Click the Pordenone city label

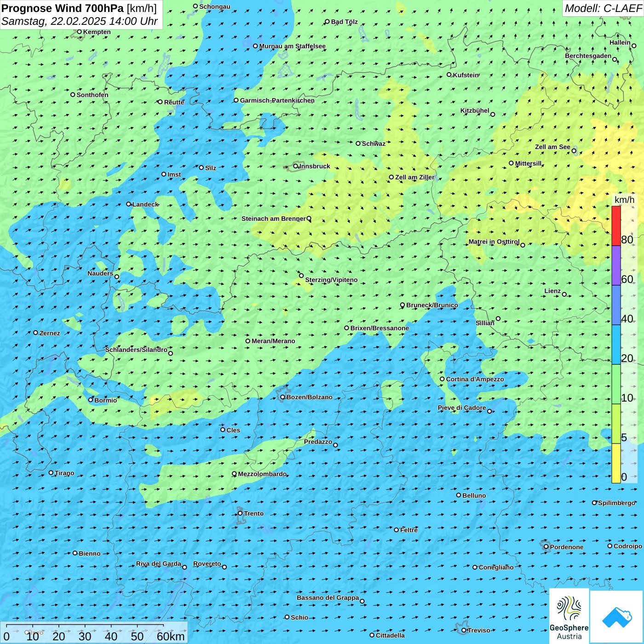tap(567, 547)
